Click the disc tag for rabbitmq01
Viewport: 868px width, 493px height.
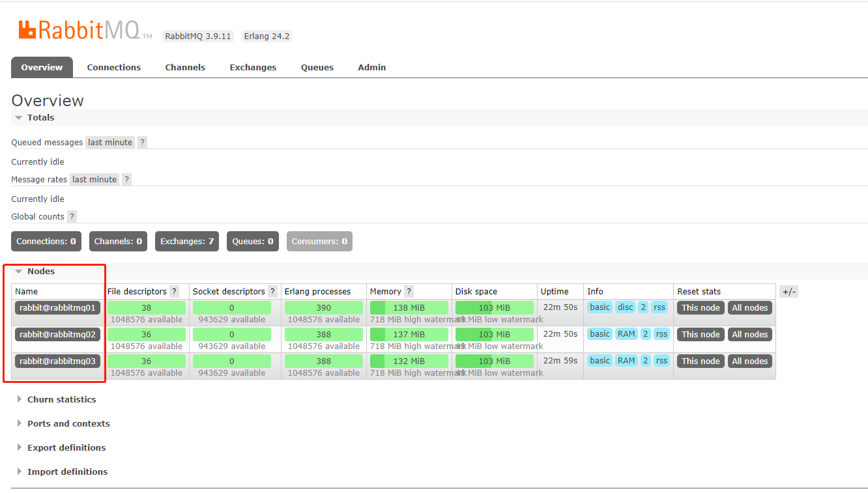tap(626, 307)
